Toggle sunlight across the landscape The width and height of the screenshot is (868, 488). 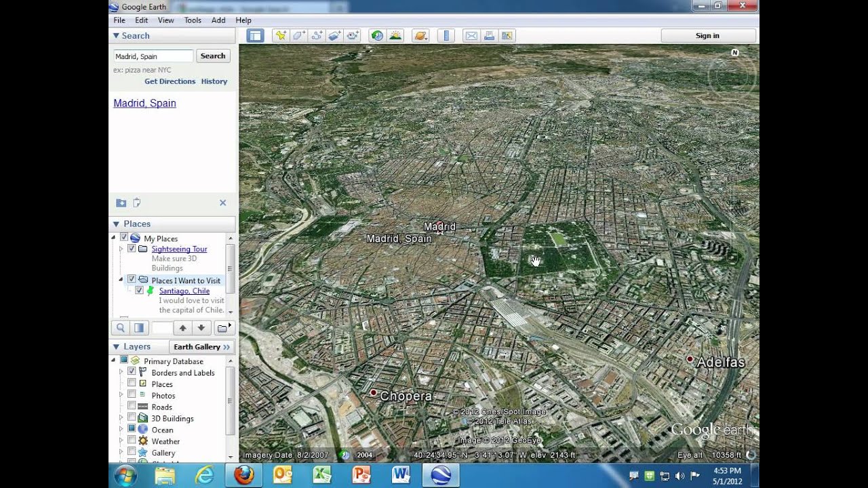pos(395,36)
